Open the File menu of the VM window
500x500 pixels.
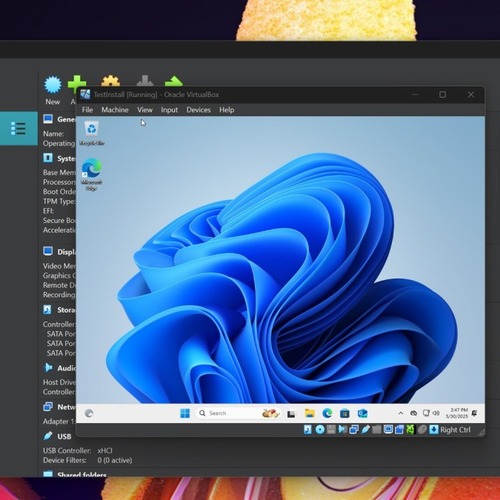coord(87,110)
